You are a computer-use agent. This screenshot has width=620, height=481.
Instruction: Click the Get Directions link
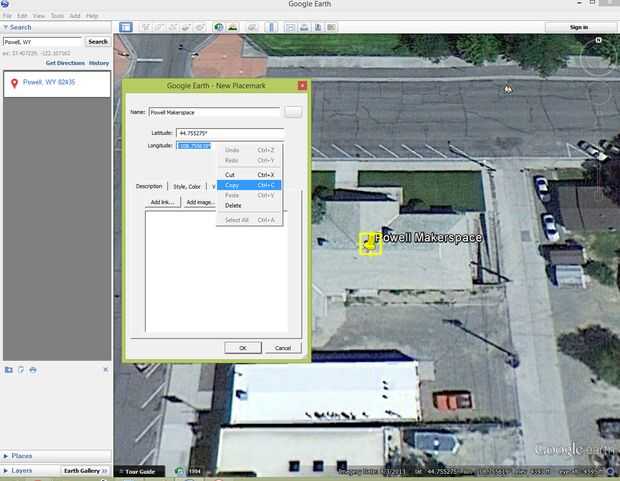click(x=65, y=63)
